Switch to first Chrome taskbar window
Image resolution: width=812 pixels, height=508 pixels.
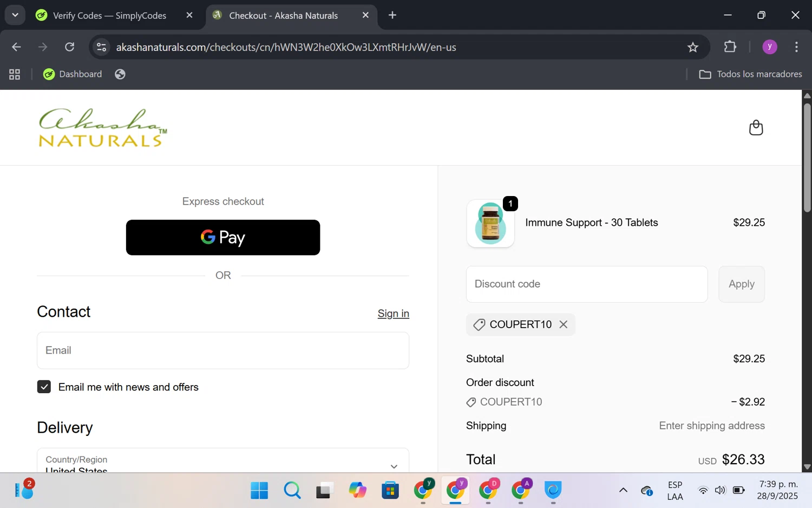point(423,491)
